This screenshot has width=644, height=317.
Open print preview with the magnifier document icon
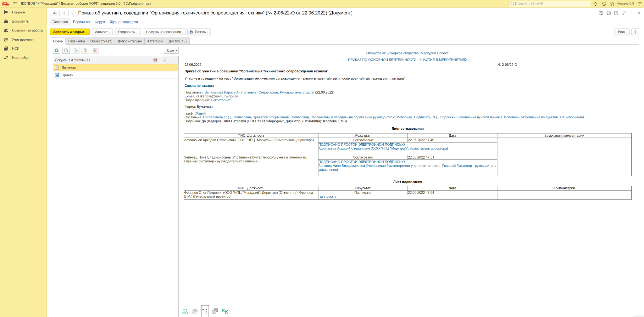click(x=617, y=13)
